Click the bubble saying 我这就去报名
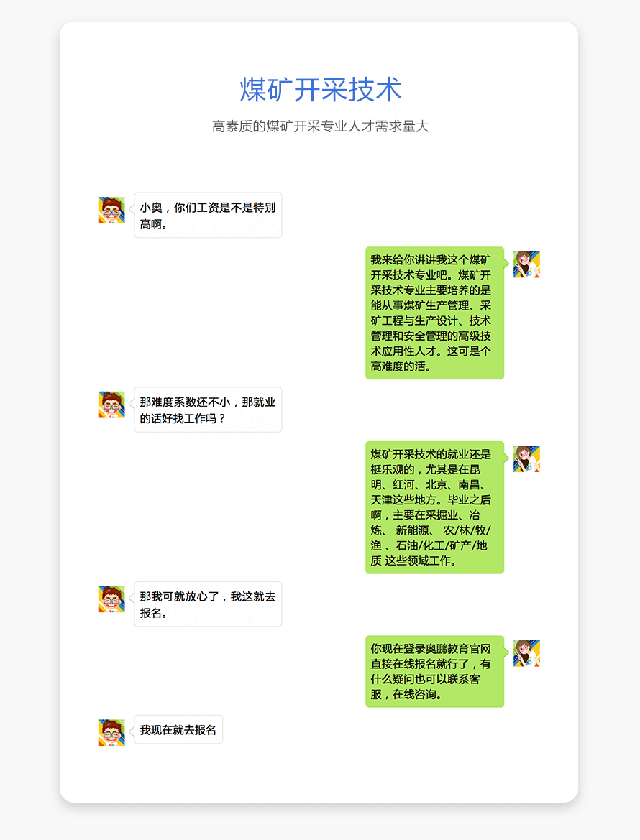This screenshot has width=640, height=840. pyautogui.click(x=208, y=604)
